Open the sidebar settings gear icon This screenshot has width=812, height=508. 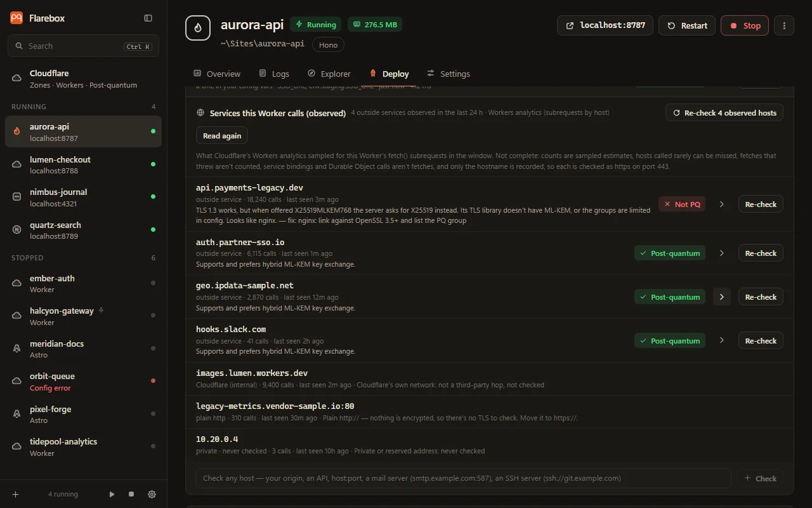[x=152, y=494]
